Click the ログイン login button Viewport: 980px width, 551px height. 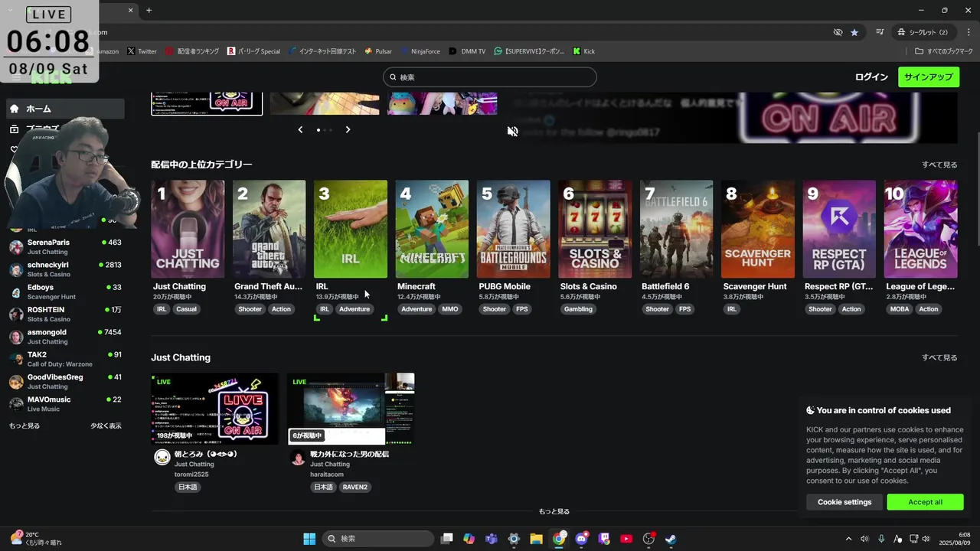pos(871,77)
